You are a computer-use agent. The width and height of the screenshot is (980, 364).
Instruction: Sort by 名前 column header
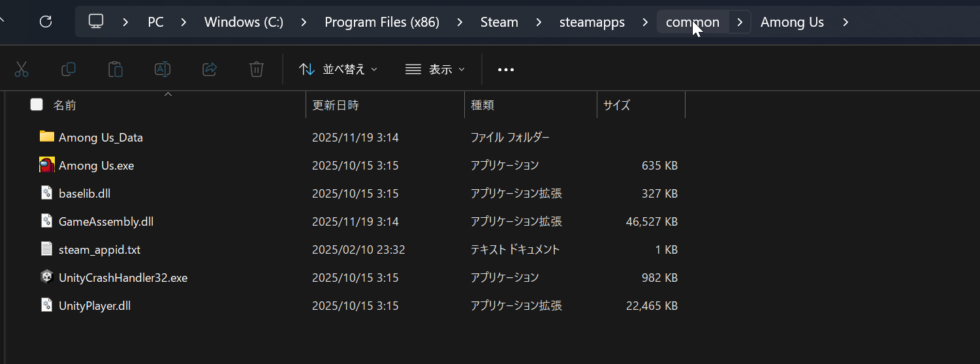(65, 104)
